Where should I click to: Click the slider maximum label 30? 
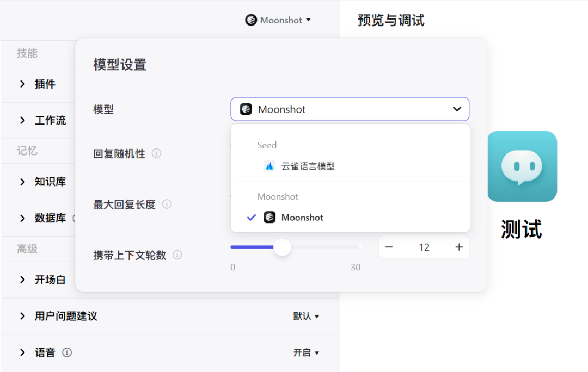point(356,267)
